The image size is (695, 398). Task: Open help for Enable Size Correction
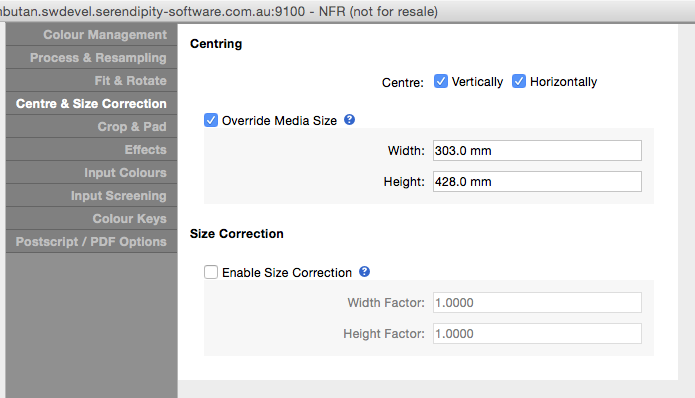[x=364, y=272]
